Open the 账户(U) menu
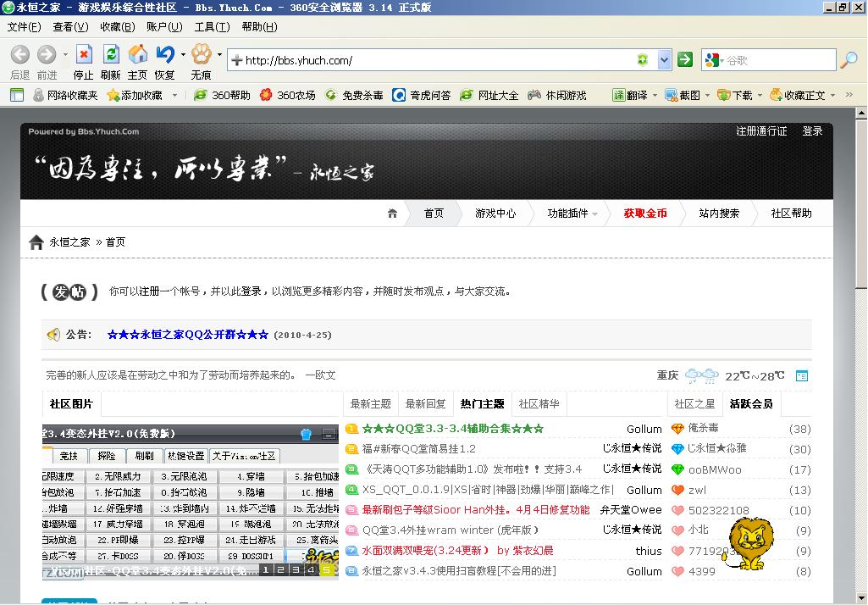Screen dimensions: 868x605 164,26
